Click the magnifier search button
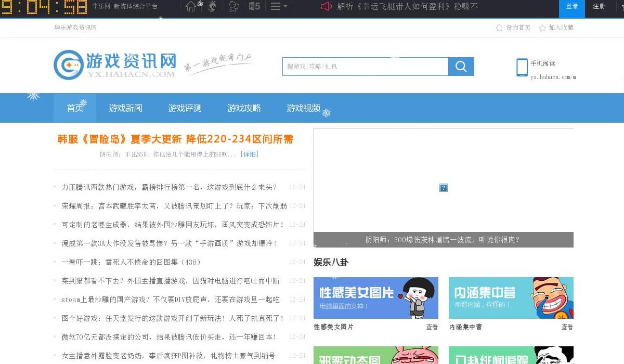The height and width of the screenshot is (364, 624). click(x=461, y=67)
